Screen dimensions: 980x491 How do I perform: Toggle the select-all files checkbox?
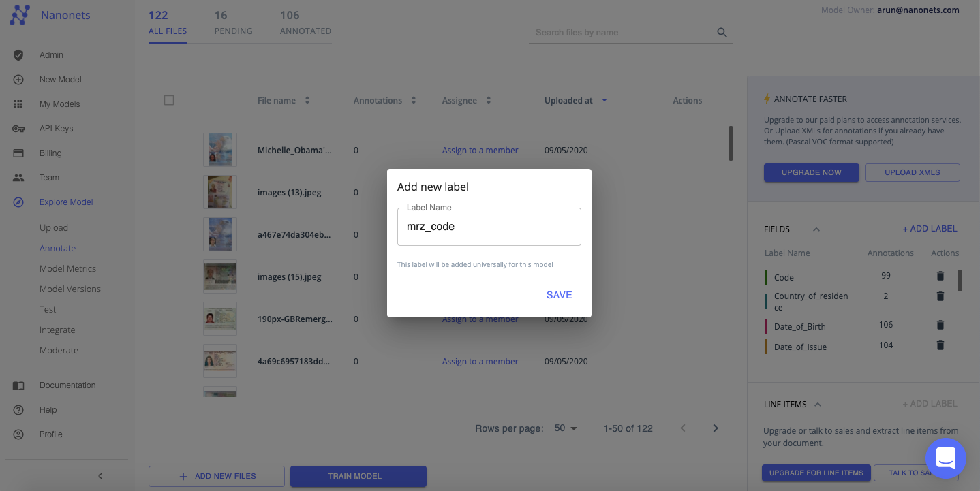pos(169,100)
